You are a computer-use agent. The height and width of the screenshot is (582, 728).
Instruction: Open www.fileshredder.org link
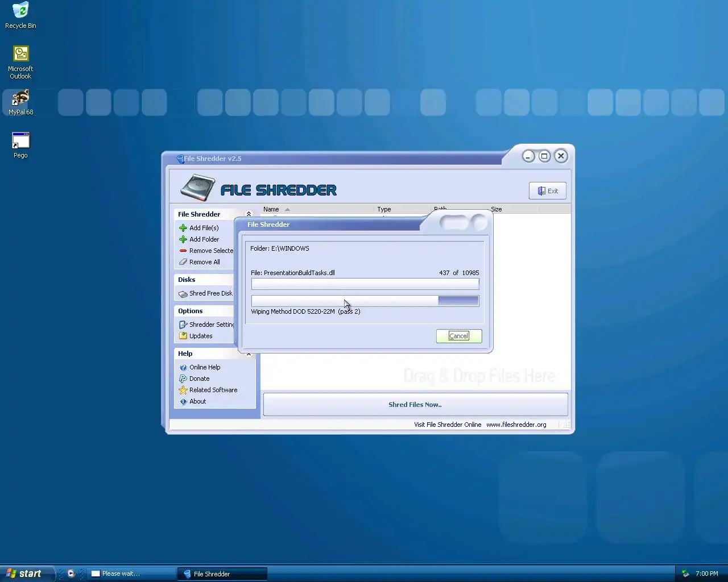[x=516, y=425]
